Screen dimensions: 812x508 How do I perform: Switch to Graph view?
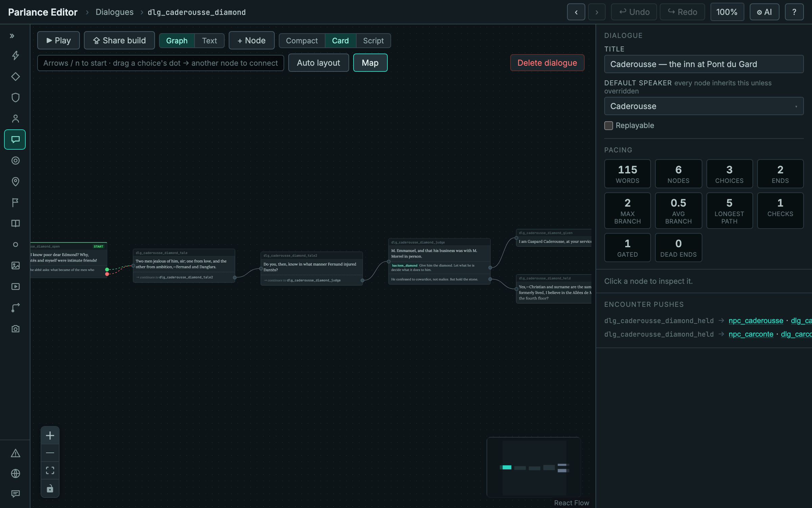point(177,41)
